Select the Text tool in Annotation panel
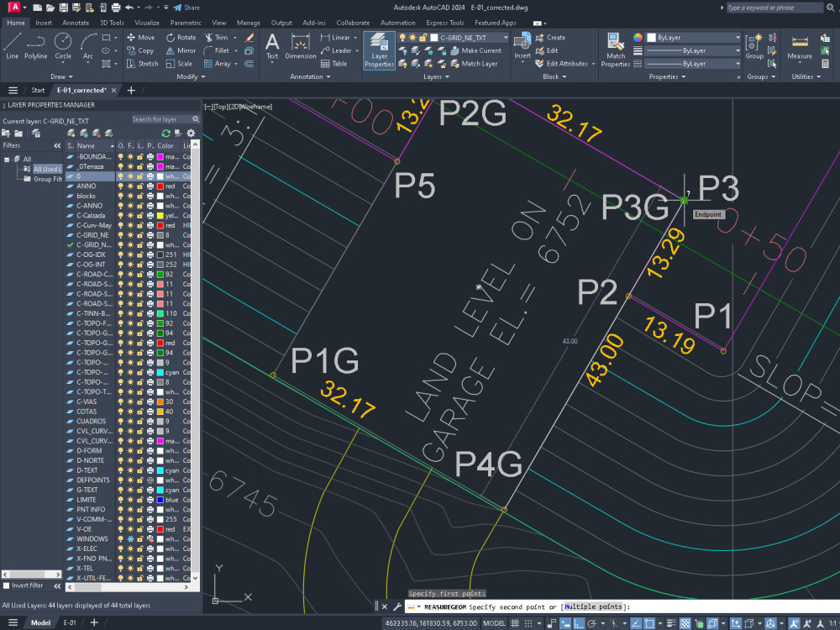Viewport: 840px width, 630px height. click(x=272, y=44)
